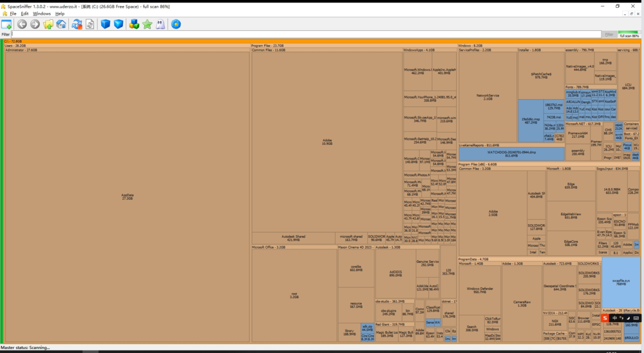Screen dimensions: 644x353
Task: Select the Autodesk Shared 421.9MB block
Action: [293, 238]
